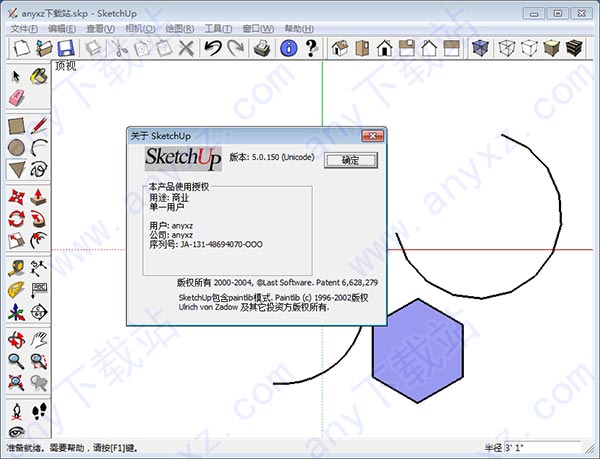Switch to Iso view house icon
600x459 pixels.
(340, 48)
